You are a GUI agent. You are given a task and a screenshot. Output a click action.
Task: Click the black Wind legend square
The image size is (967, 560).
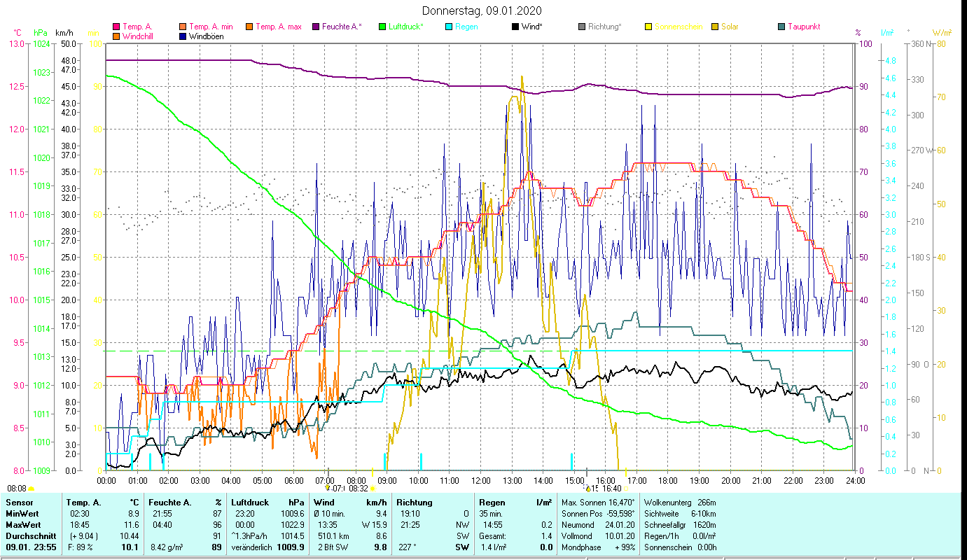[x=515, y=27]
